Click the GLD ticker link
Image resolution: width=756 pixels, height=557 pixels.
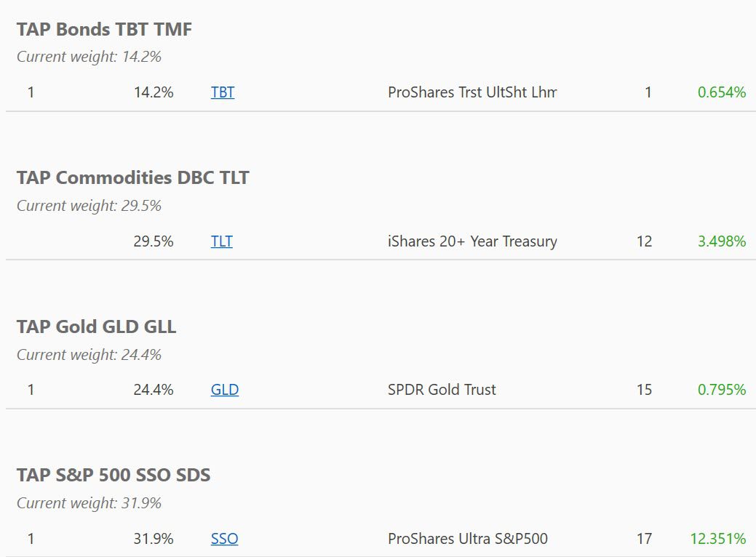pos(225,390)
